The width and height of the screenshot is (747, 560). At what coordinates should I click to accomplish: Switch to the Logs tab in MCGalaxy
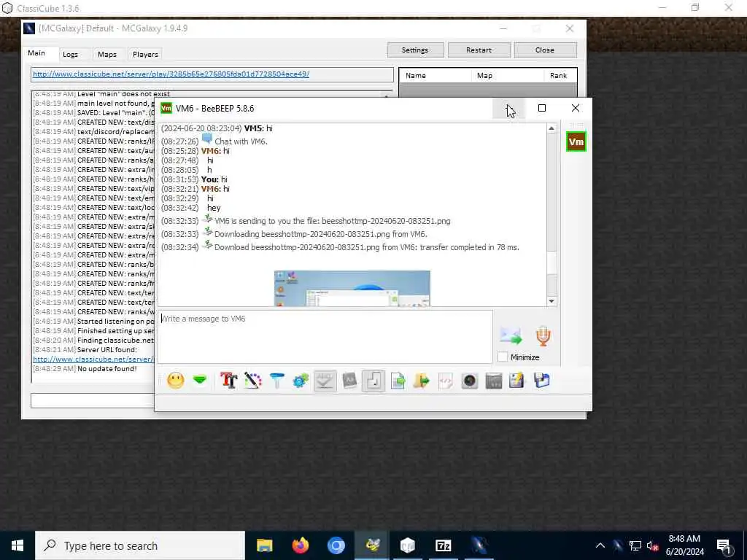point(70,54)
